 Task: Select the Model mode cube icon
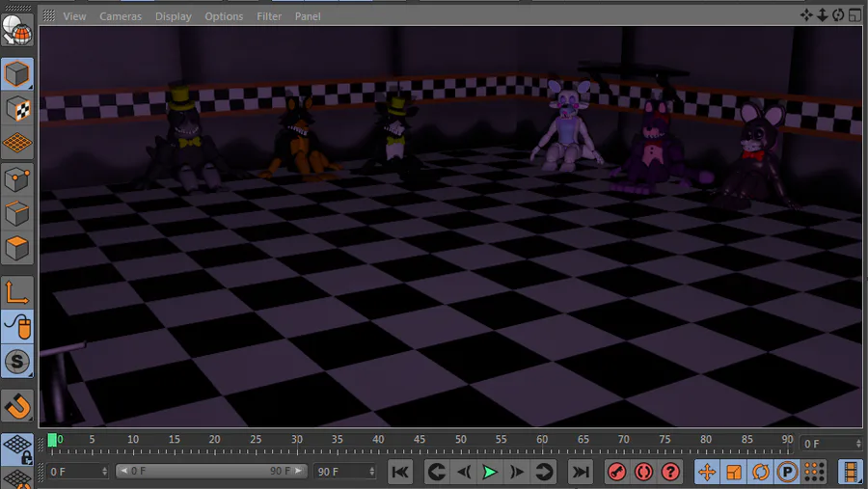click(17, 73)
